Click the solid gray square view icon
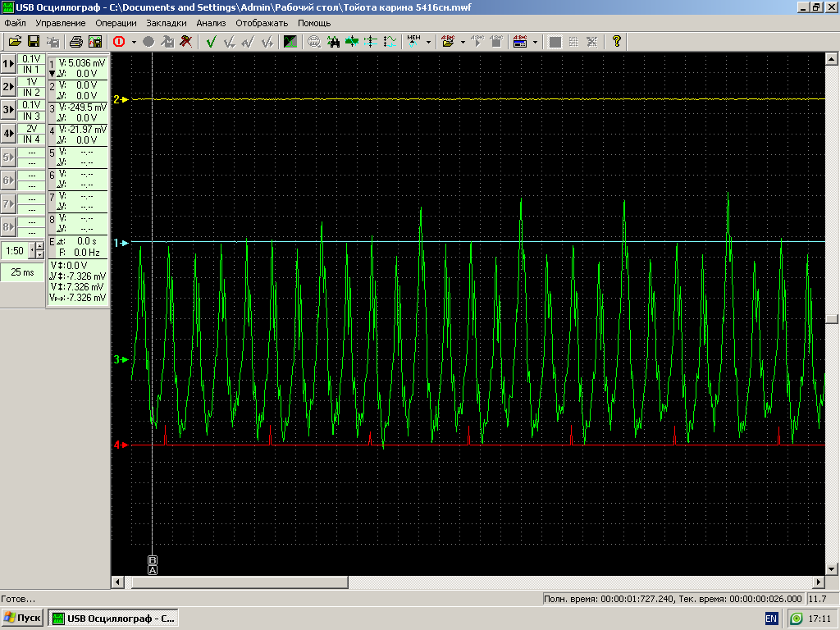Screen dimensions: 840x630 point(555,41)
